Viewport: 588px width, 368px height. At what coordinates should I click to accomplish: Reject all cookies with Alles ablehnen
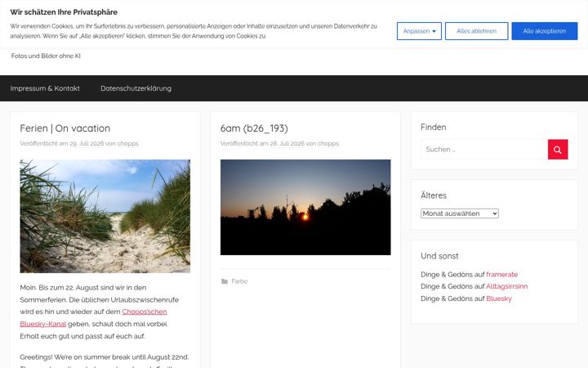pos(477,31)
